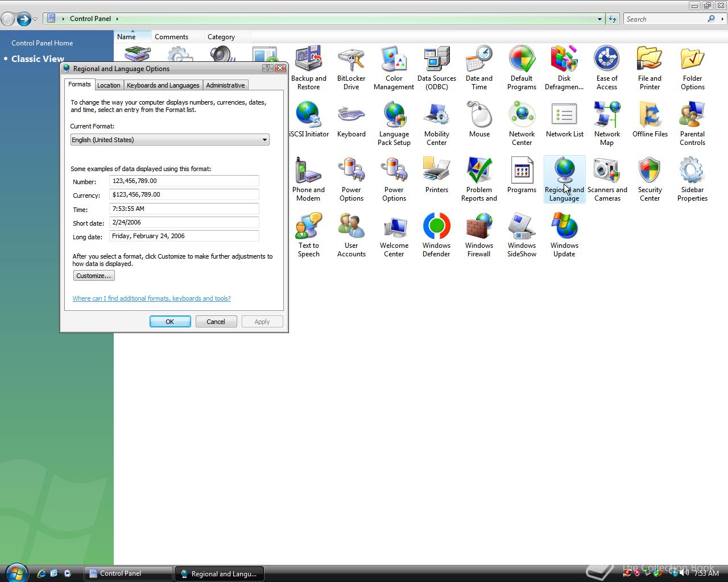Image resolution: width=728 pixels, height=582 pixels.
Task: Open recent pages dropdown beside Forward button
Action: point(35,19)
